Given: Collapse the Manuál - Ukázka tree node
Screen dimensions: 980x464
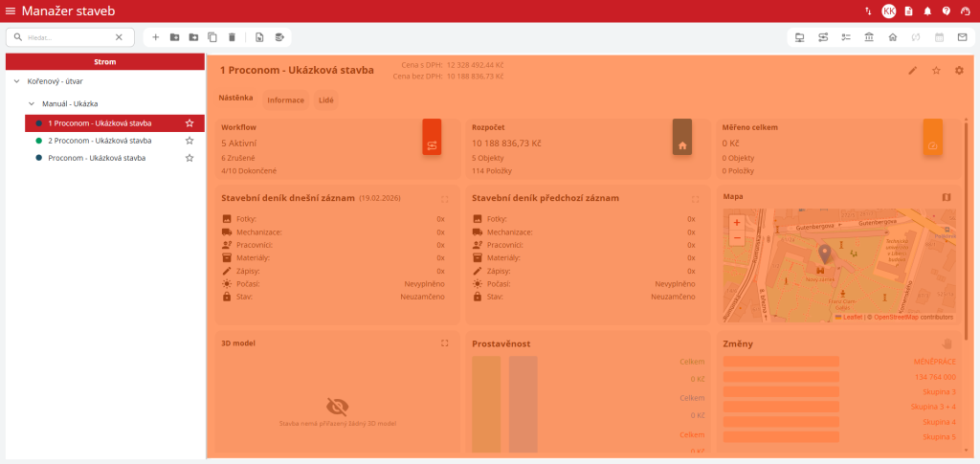Looking at the screenshot, I should tap(32, 103).
